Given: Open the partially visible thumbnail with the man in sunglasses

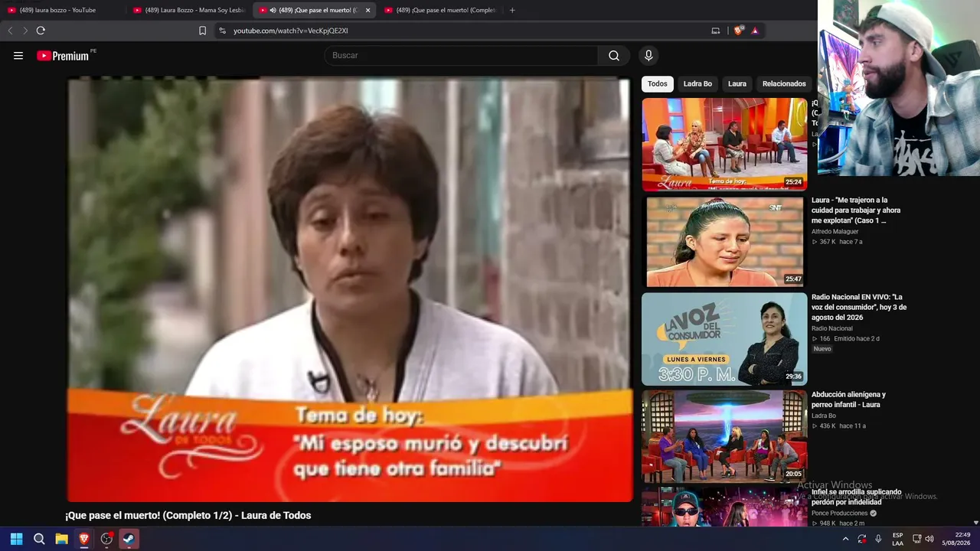Looking at the screenshot, I should point(724,507).
